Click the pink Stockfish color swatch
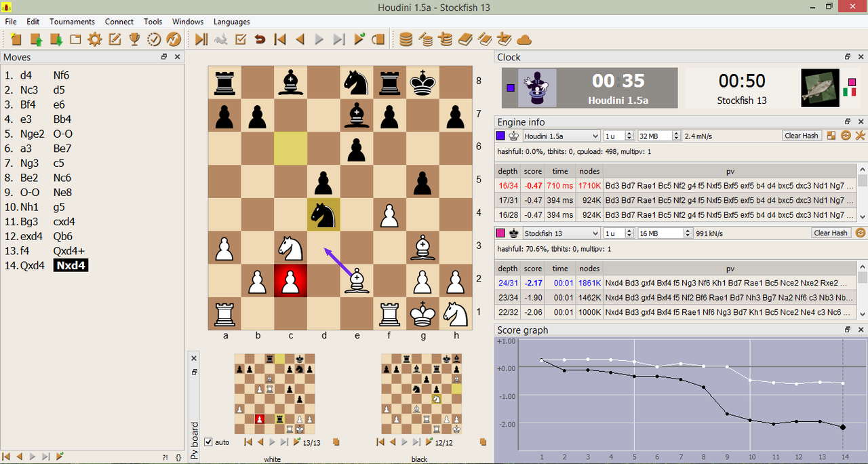Viewport: 868px width, 464px height. (501, 233)
